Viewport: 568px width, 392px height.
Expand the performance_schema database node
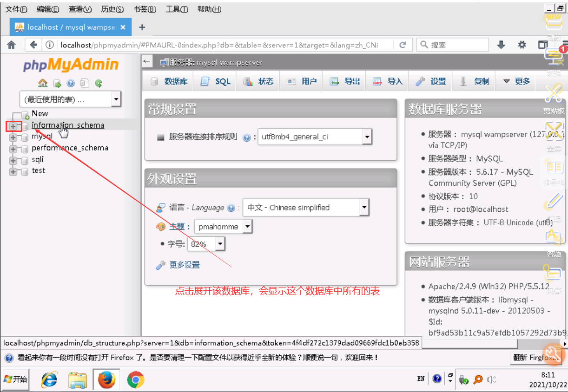coord(13,149)
